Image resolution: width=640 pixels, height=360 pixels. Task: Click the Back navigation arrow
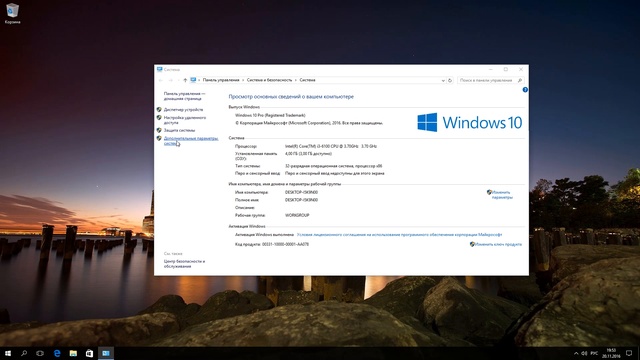(x=160, y=80)
